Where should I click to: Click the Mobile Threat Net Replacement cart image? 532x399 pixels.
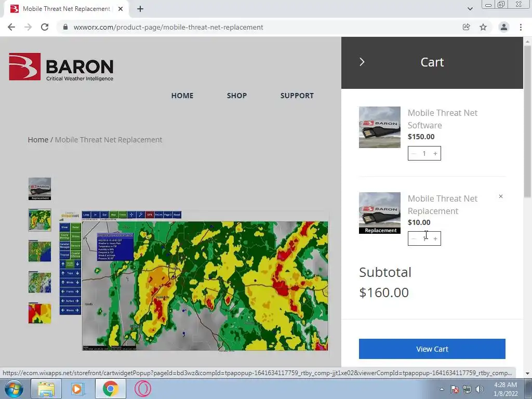click(380, 213)
